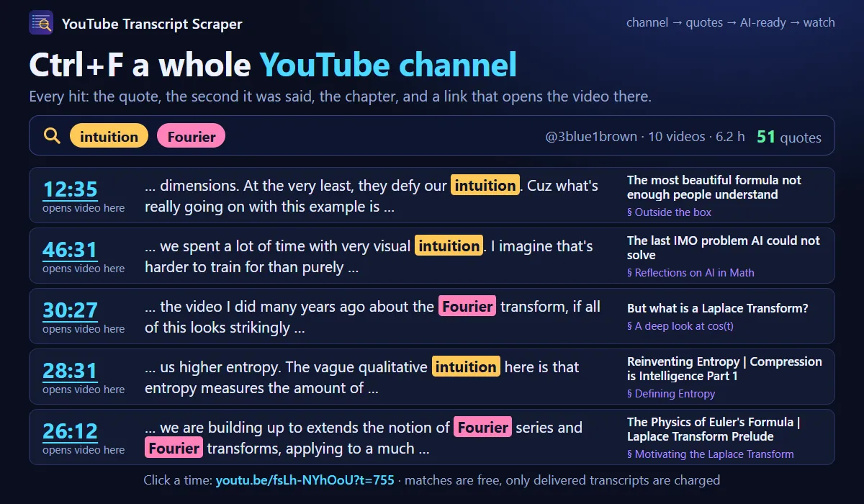Click "channel → quotes → AI-ready → watch" breadcrumb
Viewport: 864px width, 504px height.
[731, 22]
